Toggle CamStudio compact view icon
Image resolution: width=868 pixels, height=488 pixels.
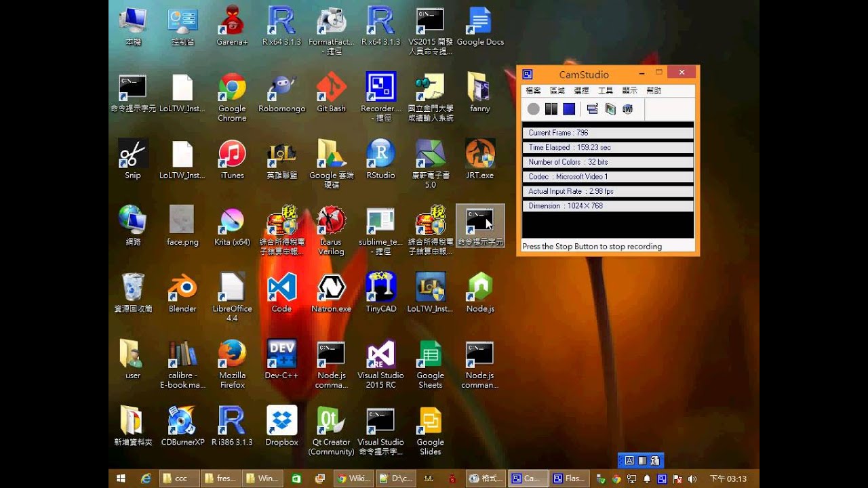click(592, 108)
